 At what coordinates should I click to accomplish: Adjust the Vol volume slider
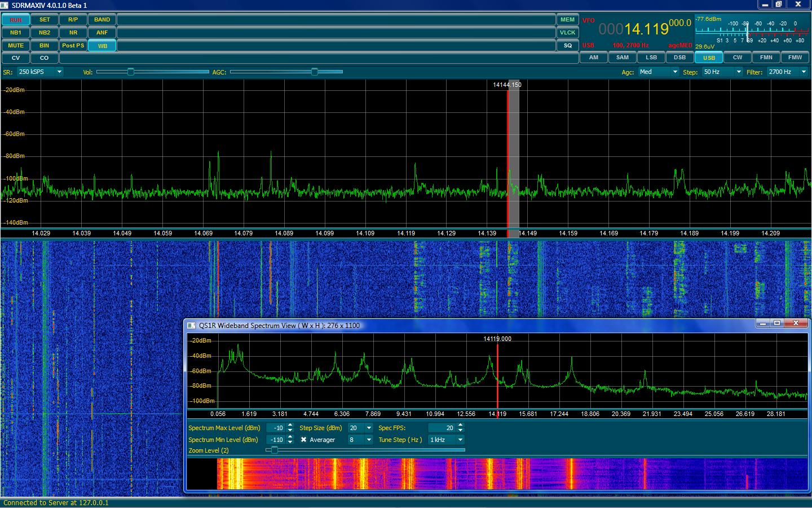coord(152,72)
